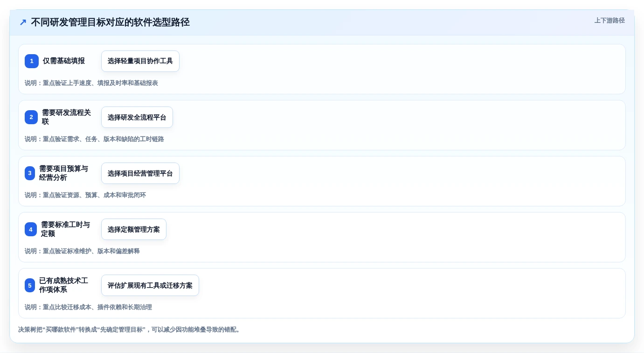The height and width of the screenshot is (353, 644).
Task: Click the heading 不同研发管理目标对应的软件选型路径
Action: (110, 22)
